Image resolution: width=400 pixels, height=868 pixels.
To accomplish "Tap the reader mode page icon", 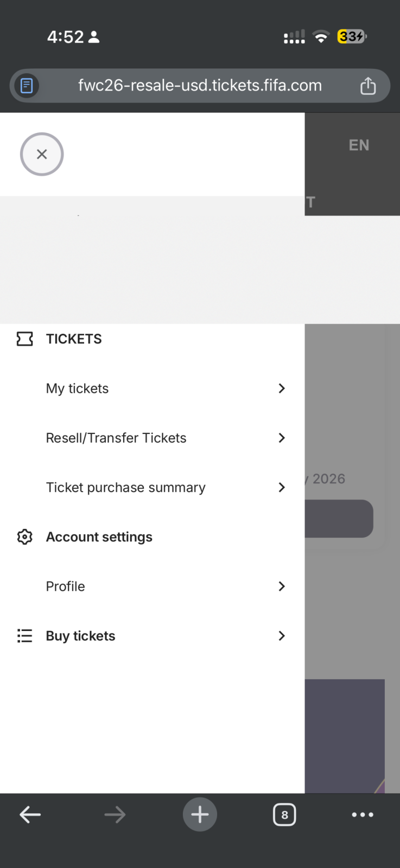I will [27, 86].
